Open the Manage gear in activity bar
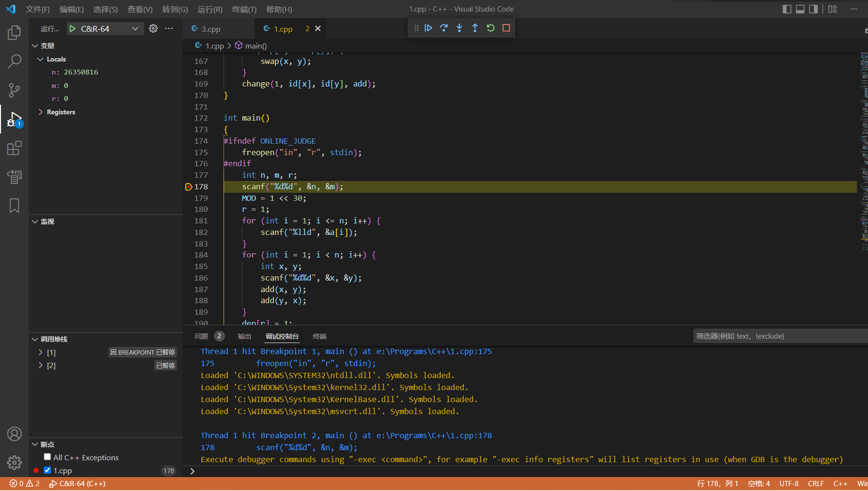 click(x=14, y=462)
